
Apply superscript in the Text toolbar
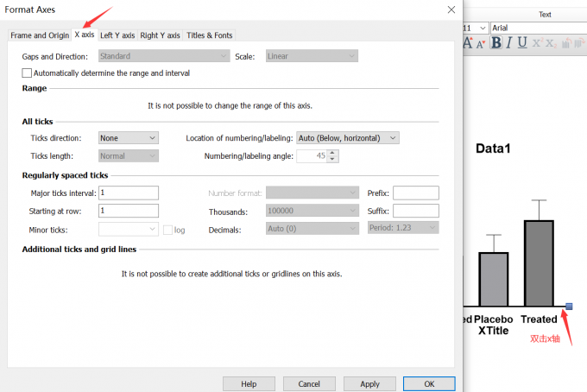pyautogui.click(x=538, y=42)
